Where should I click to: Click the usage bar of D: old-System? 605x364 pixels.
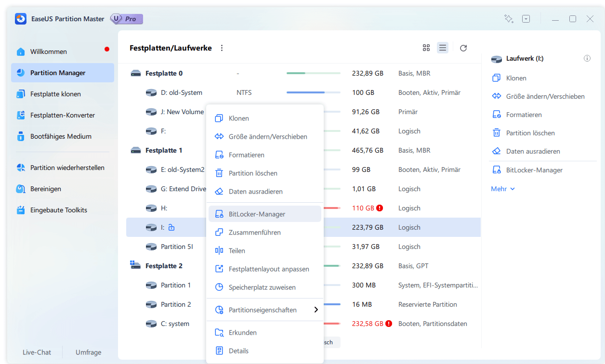[314, 92]
